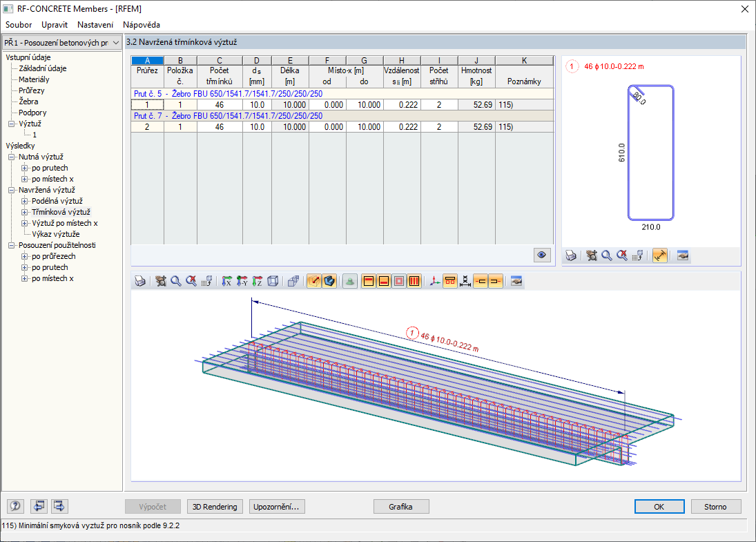Click show-all icon in stirrup detail toolbar
The width and height of the screenshot is (756, 542).
click(623, 255)
